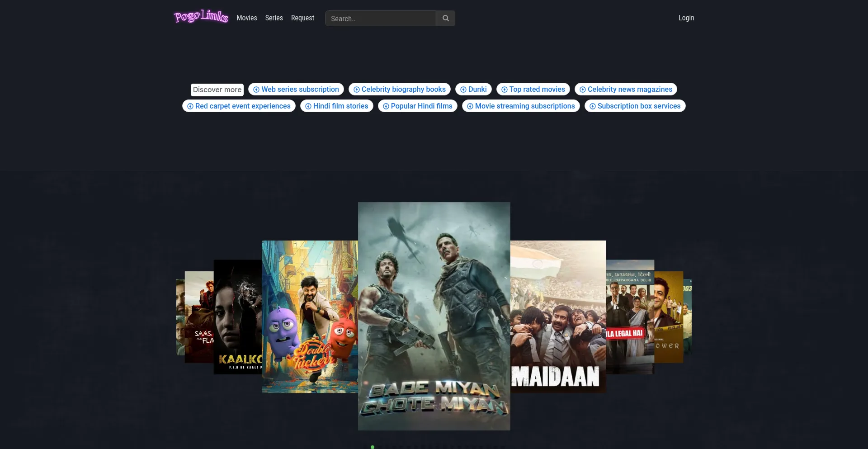
Task: Open Celebrity biography books suggestion
Action: [x=400, y=90]
